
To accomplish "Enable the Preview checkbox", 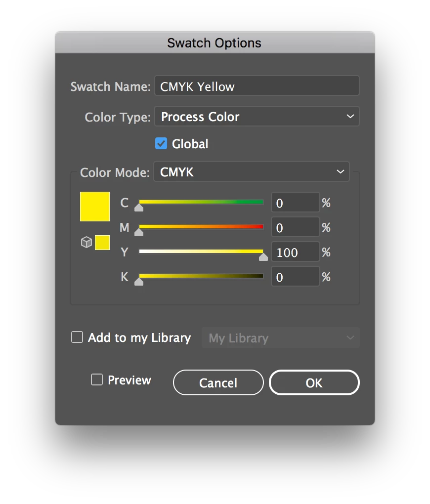I will click(97, 379).
